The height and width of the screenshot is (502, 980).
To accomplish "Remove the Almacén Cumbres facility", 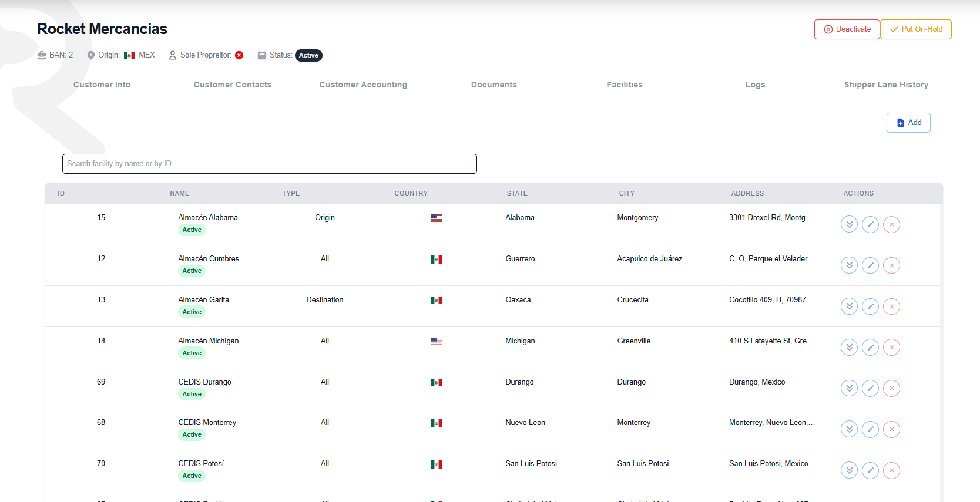I will coord(891,265).
